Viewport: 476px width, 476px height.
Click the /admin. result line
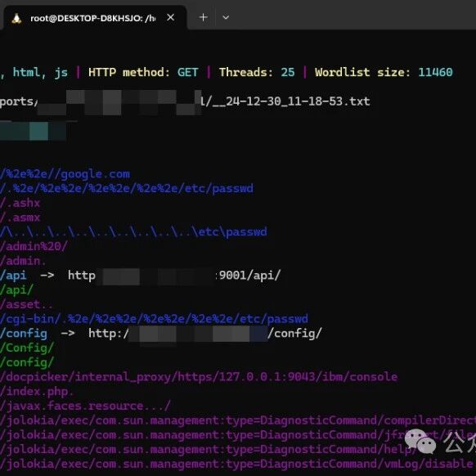pos(23,261)
